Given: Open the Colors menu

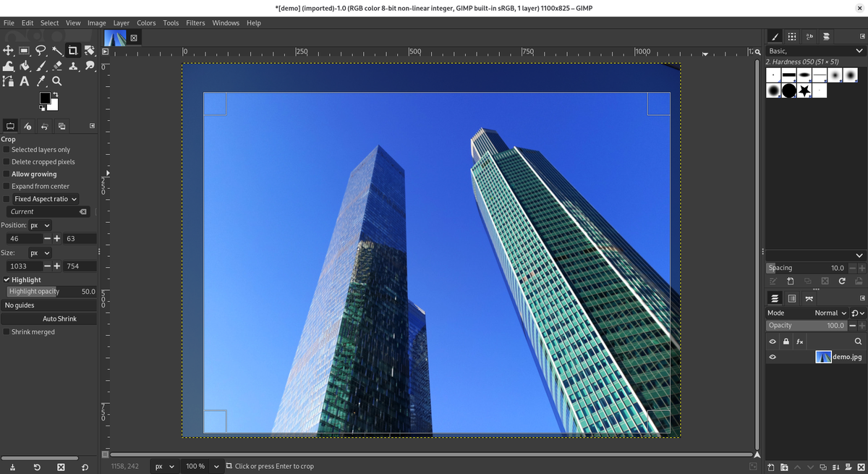Looking at the screenshot, I should point(146,23).
